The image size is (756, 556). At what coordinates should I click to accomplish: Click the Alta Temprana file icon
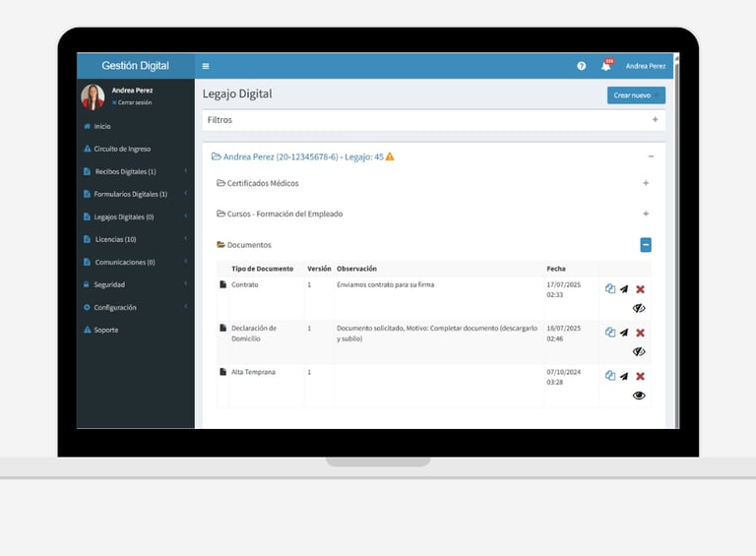222,371
